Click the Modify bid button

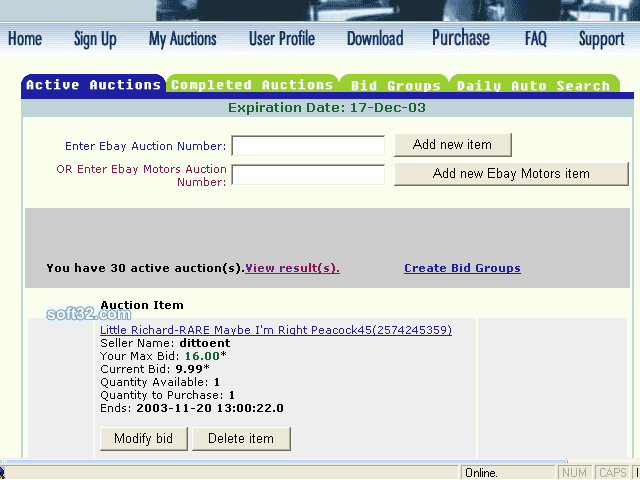pyautogui.click(x=144, y=439)
